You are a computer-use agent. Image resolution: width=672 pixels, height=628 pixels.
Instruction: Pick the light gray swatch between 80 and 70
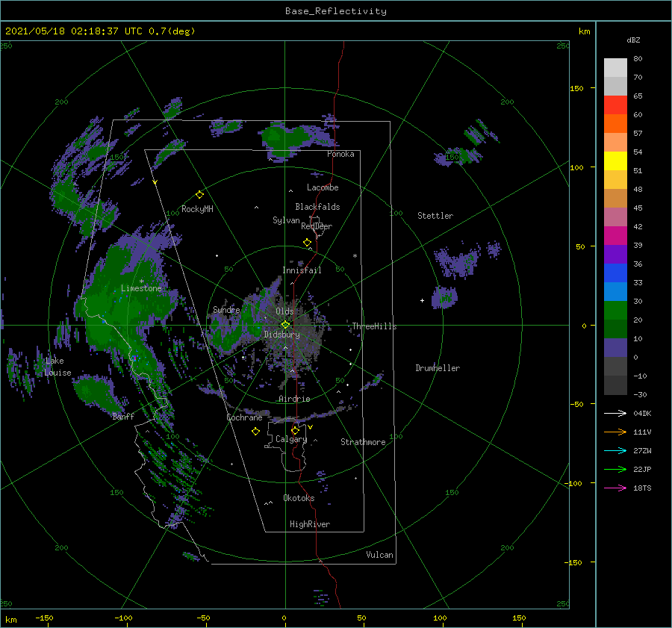(615, 68)
